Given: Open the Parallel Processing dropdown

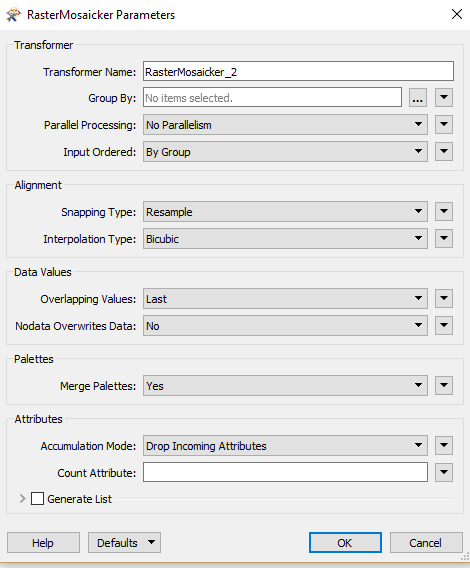Looking at the screenshot, I should tap(285, 125).
